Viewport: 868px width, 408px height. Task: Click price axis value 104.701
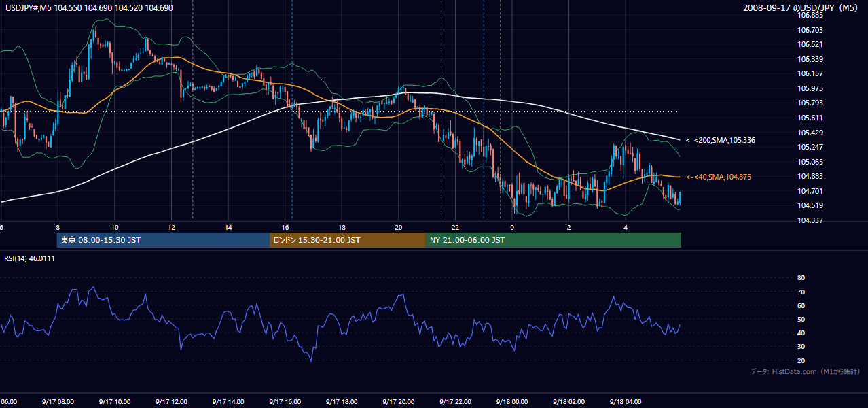(811, 191)
